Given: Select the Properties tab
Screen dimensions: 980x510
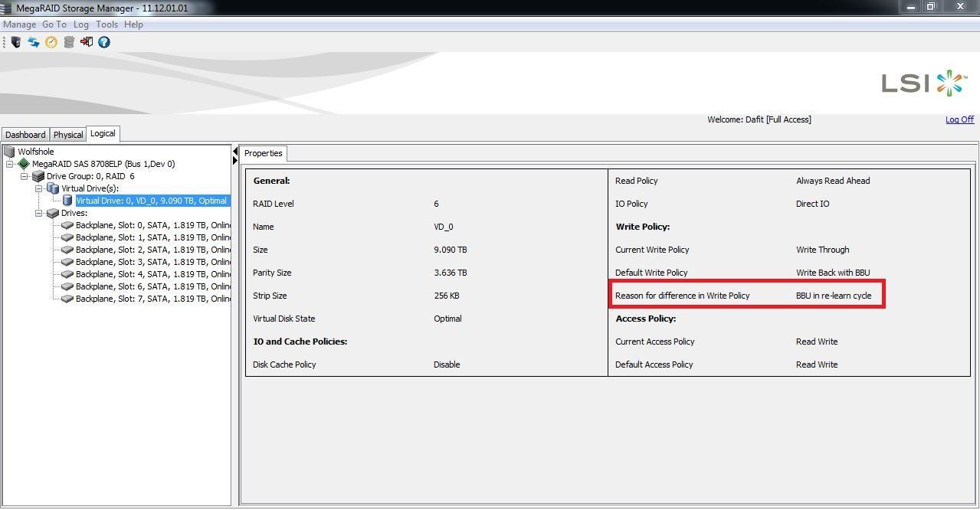Looking at the screenshot, I should [x=263, y=153].
